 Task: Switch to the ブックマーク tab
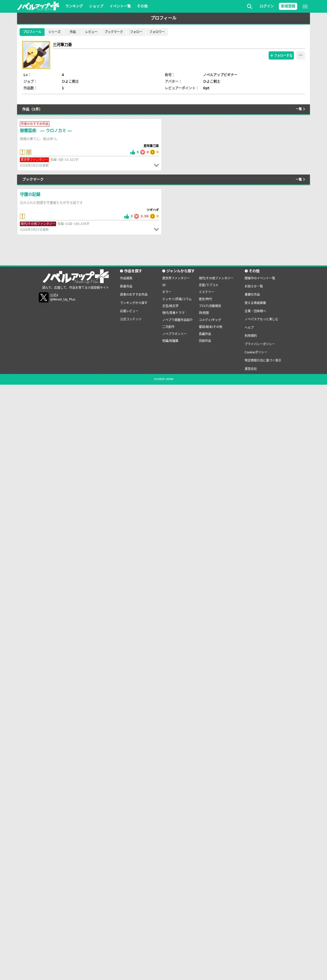114,32
